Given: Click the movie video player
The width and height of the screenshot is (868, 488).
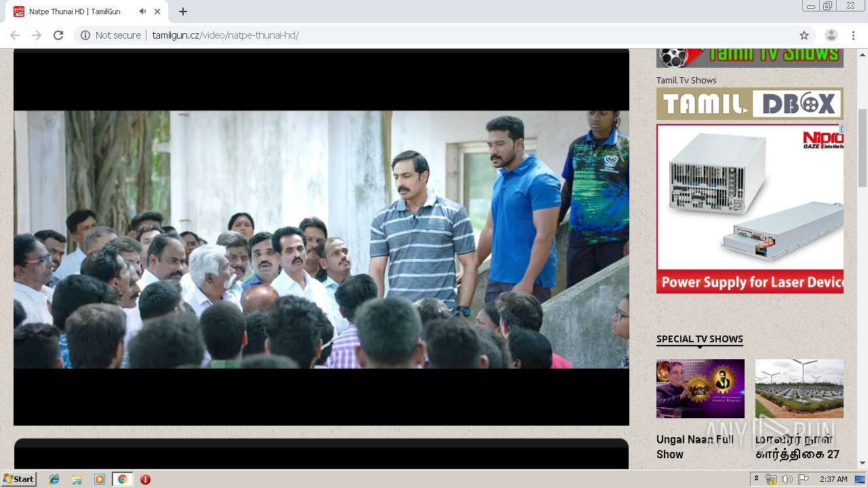Looking at the screenshot, I should [x=321, y=239].
